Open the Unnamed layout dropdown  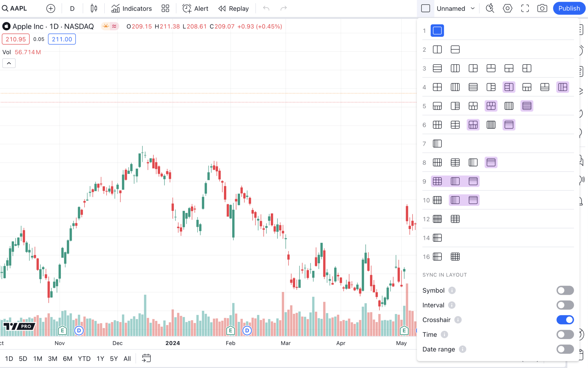click(x=455, y=8)
